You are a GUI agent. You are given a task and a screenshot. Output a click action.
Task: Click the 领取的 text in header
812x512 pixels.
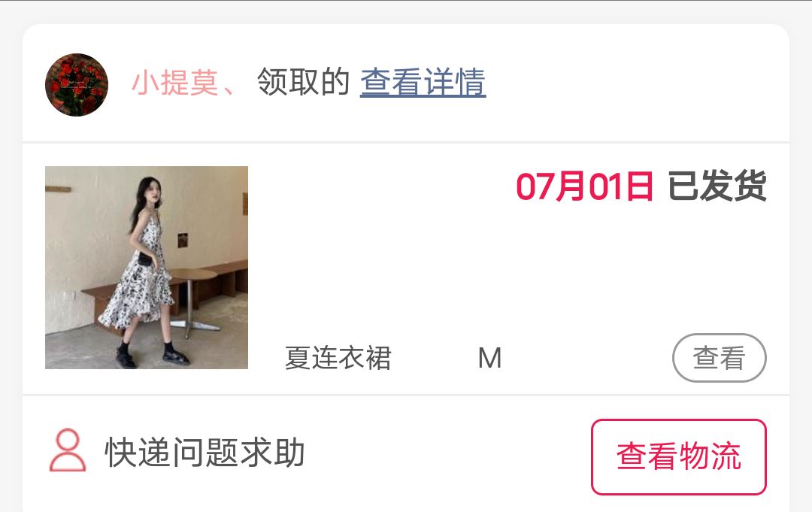pos(304,82)
